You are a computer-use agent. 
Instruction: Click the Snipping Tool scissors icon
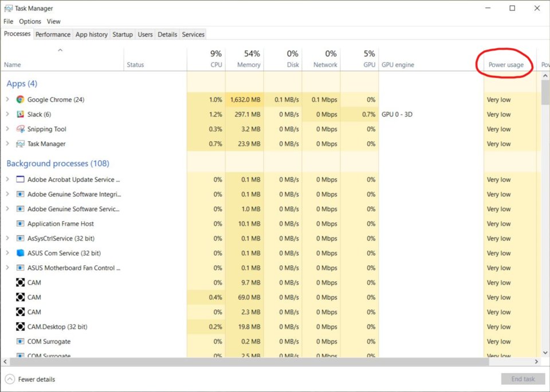coord(21,129)
